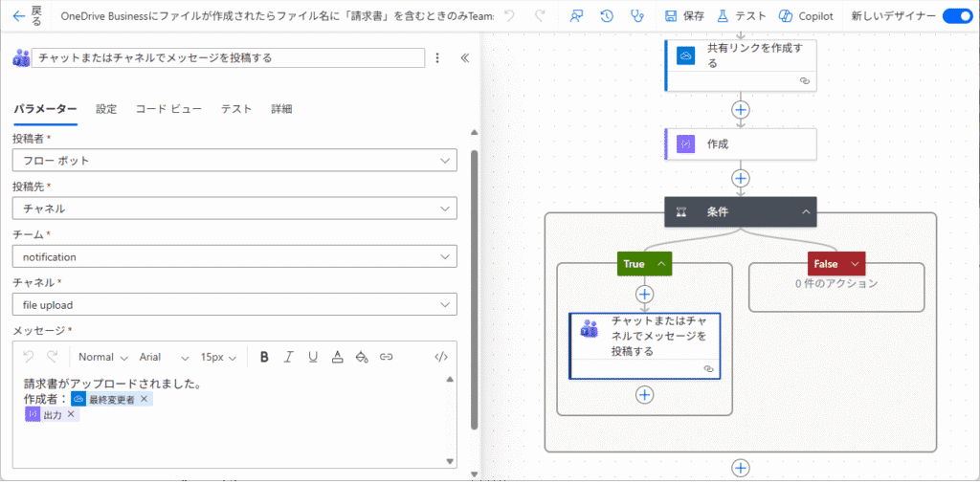Open the 投稿先 dropdown (チャネル)

click(x=234, y=208)
